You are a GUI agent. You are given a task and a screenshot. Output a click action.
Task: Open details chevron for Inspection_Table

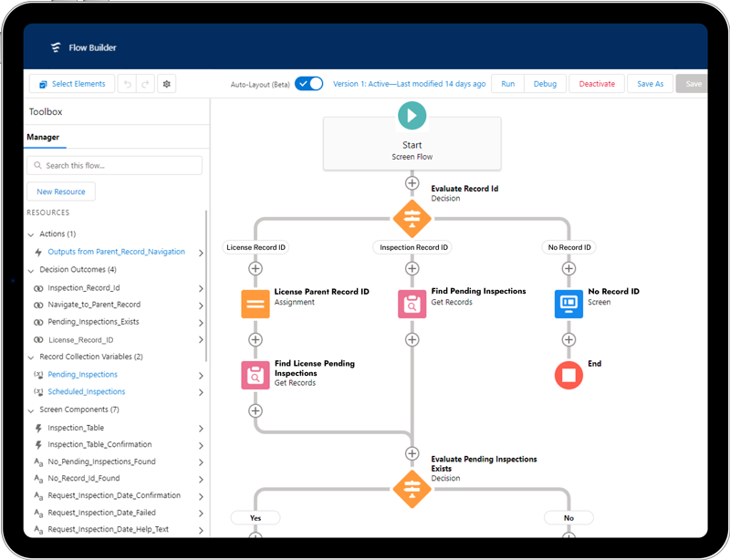click(x=201, y=429)
